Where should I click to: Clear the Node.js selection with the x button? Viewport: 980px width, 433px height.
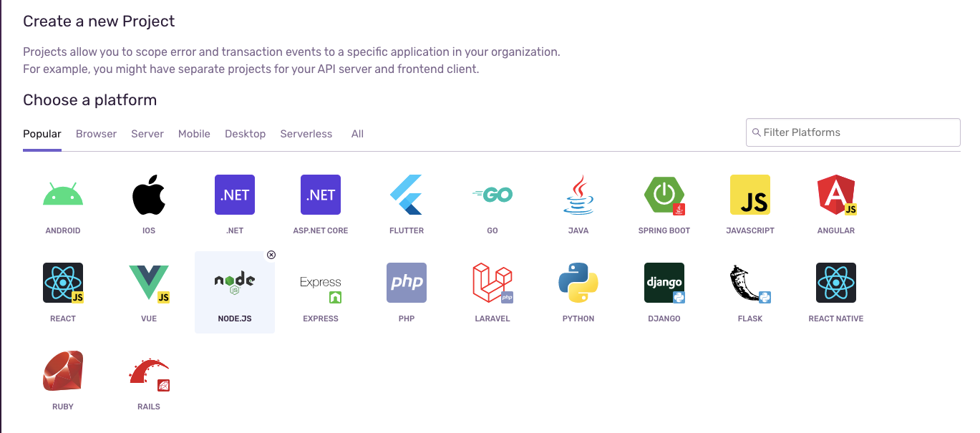click(x=271, y=255)
